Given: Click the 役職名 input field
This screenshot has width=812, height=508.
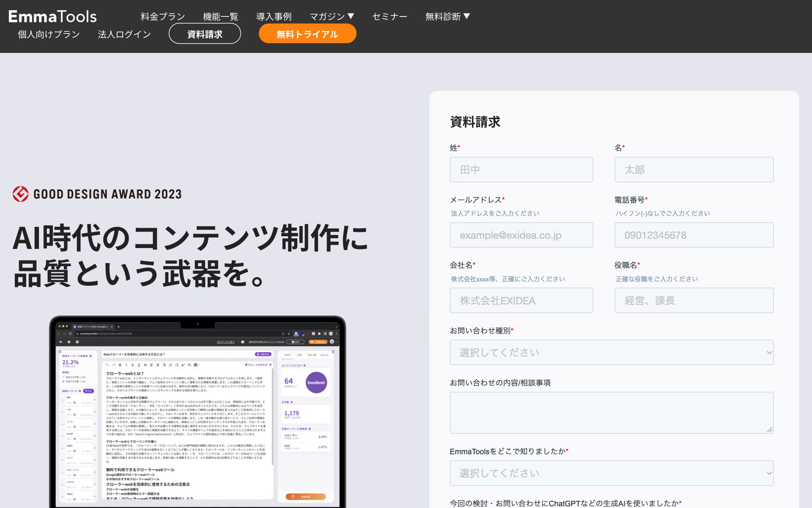Looking at the screenshot, I should tap(694, 301).
